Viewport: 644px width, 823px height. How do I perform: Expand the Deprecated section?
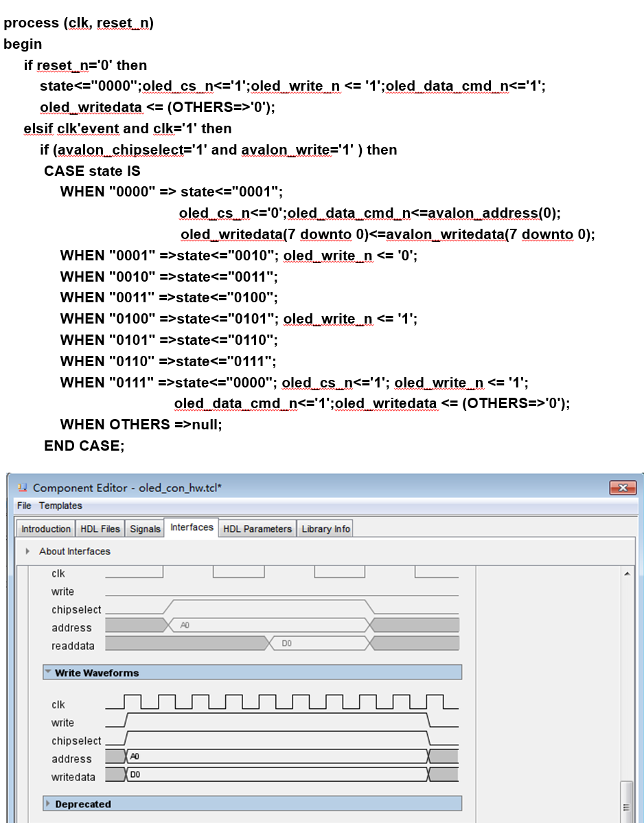pyautogui.click(x=48, y=804)
